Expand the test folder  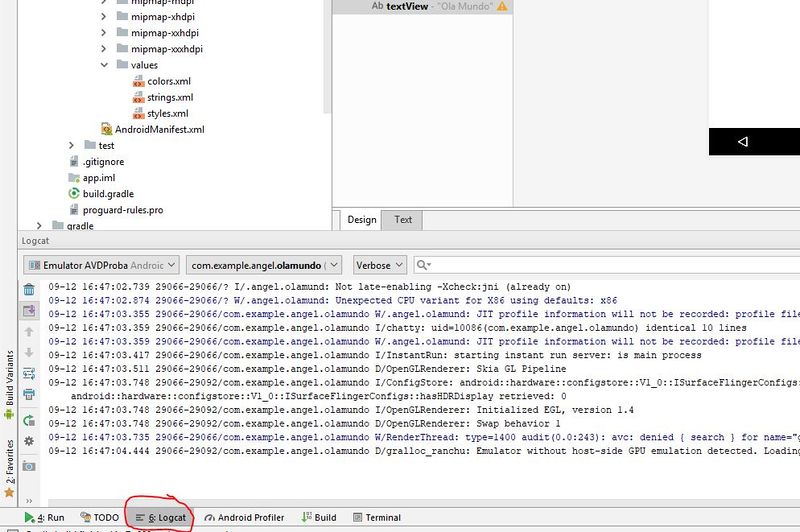coord(71,145)
